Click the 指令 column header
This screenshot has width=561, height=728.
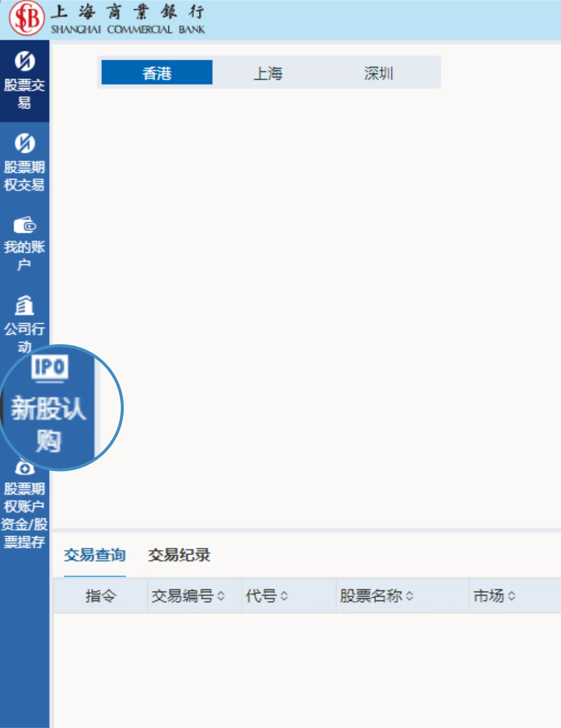(100, 596)
